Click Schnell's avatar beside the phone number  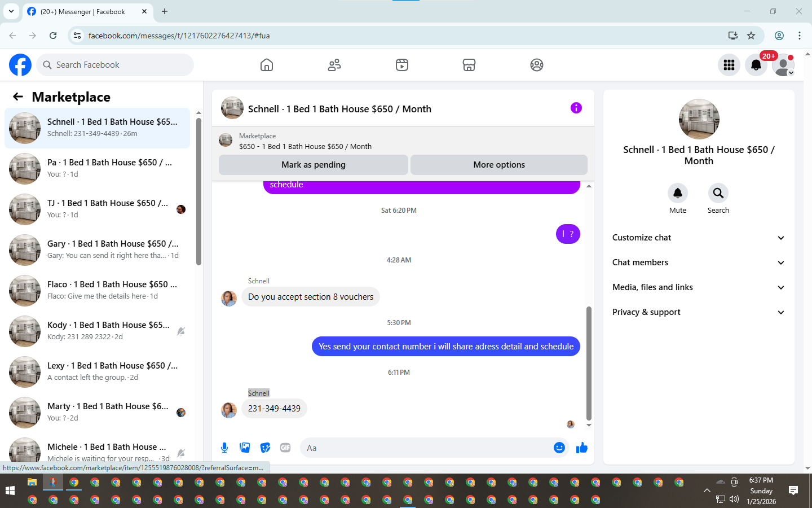(x=229, y=410)
